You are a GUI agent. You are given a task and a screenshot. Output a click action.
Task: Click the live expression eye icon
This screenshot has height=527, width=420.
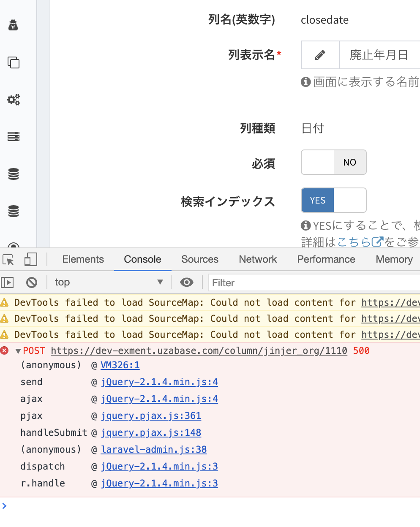click(187, 282)
